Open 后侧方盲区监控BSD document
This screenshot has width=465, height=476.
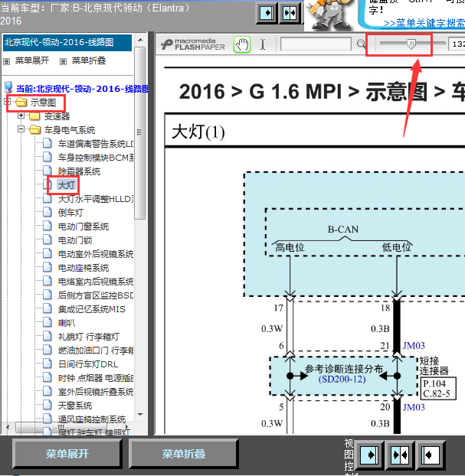96,295
